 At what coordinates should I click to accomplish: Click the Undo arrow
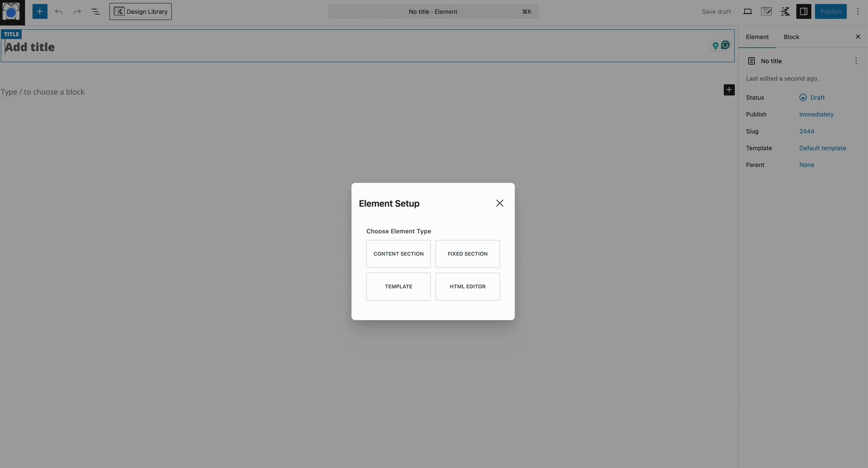click(x=59, y=11)
